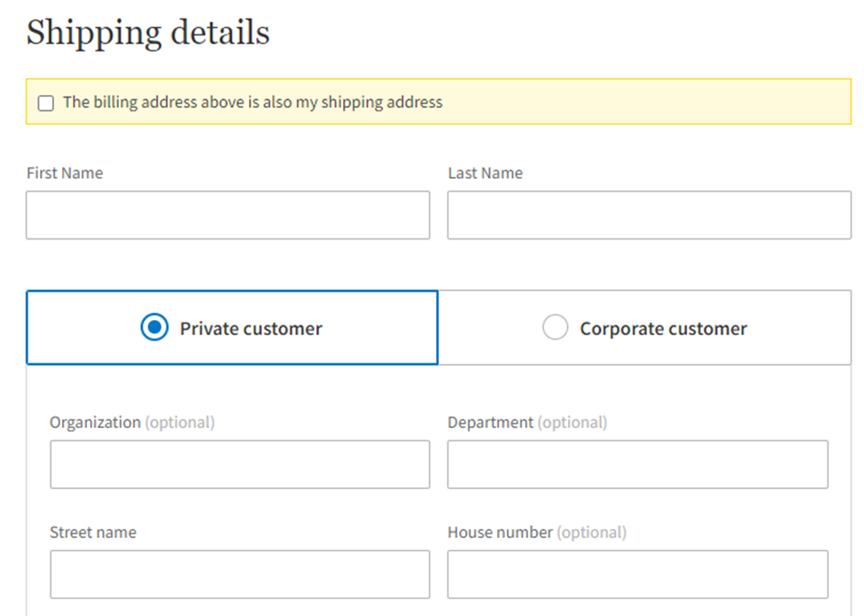Click into the Organization text box

pos(239,464)
